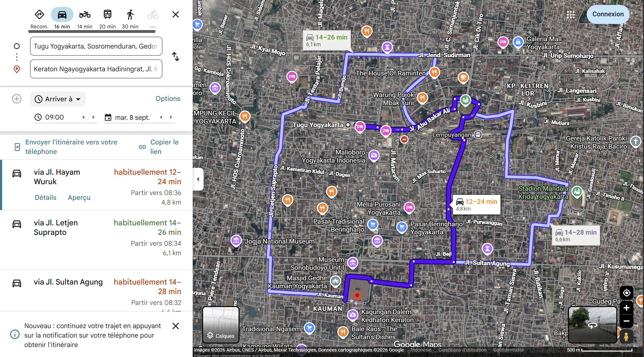
Task: Open Galeria Mall shopping marker
Action: click(518, 42)
